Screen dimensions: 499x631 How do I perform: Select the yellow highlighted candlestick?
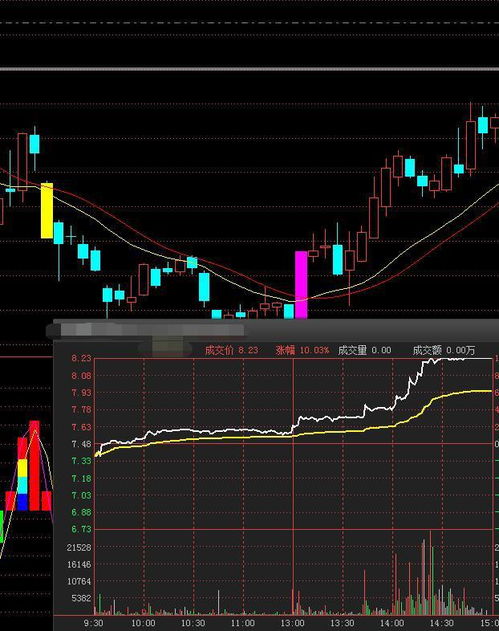tap(47, 210)
